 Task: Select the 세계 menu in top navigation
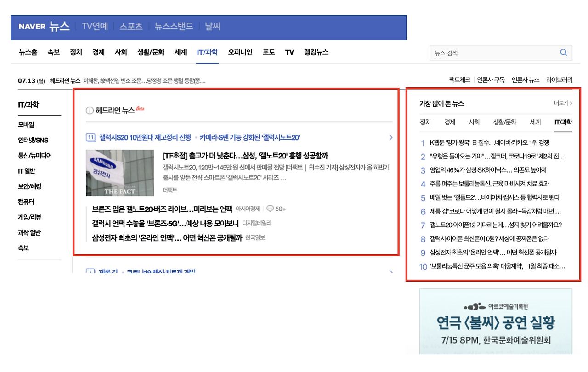[x=181, y=52]
